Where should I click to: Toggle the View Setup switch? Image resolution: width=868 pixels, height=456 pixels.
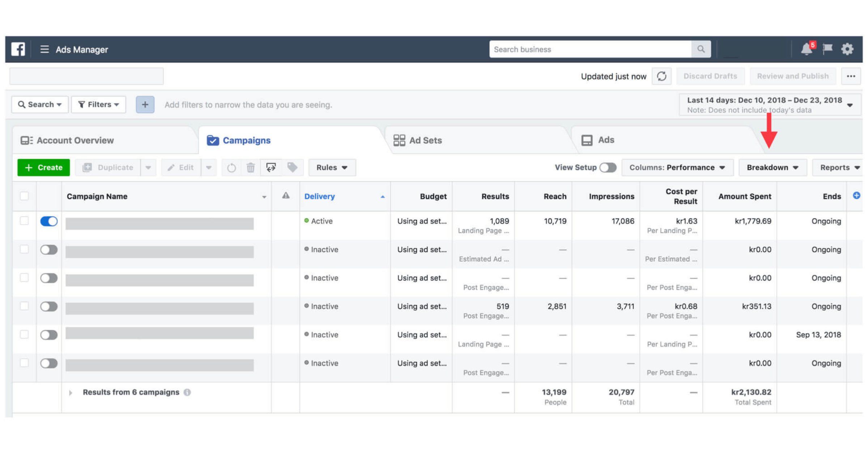coord(608,168)
